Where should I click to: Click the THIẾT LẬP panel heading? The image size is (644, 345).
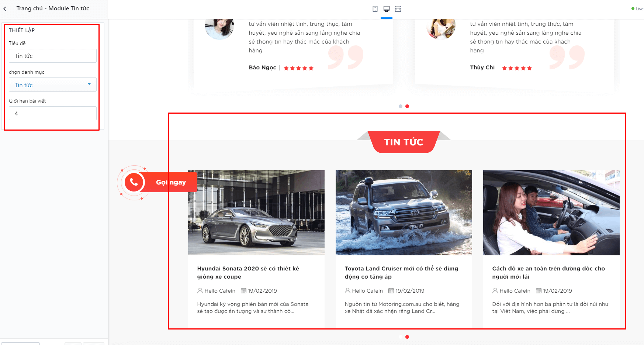tap(22, 30)
